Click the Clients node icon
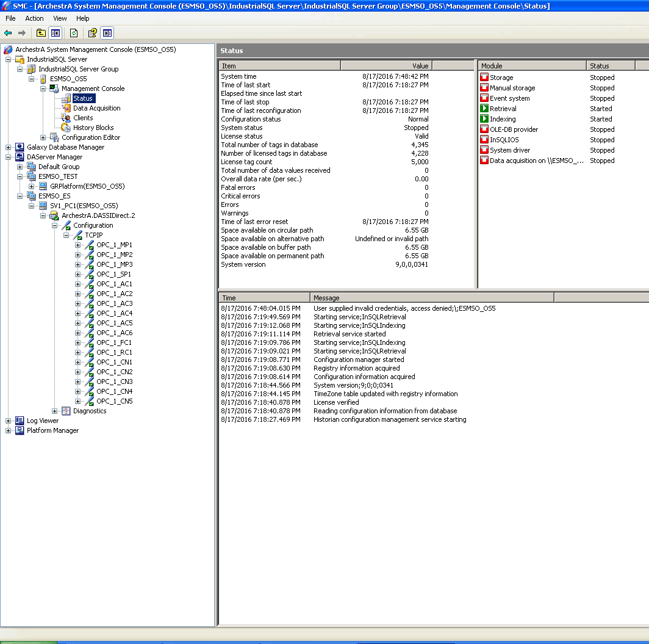The width and height of the screenshot is (649, 644). click(x=66, y=118)
